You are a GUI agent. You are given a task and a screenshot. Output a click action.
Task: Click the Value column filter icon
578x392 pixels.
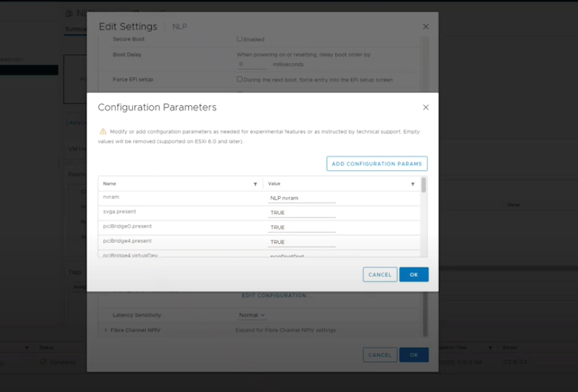tap(412, 184)
